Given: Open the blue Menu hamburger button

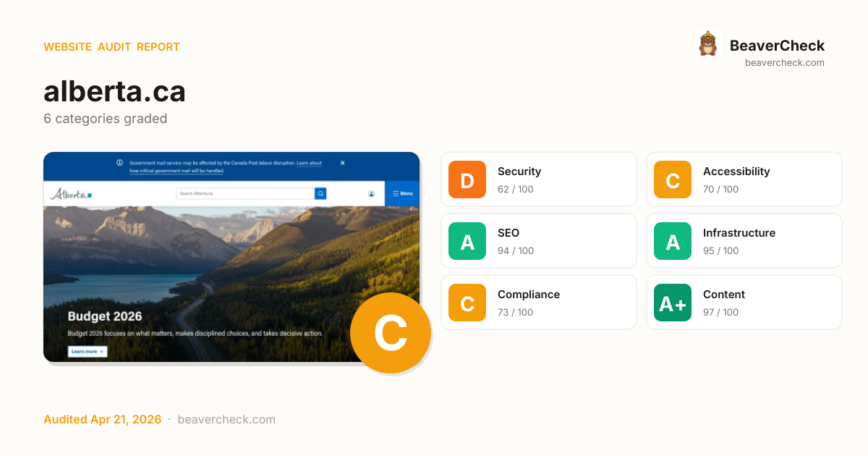Looking at the screenshot, I should (401, 193).
